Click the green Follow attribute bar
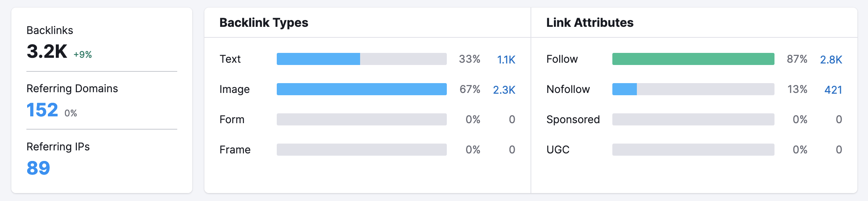This screenshot has width=868, height=201. pos(693,59)
